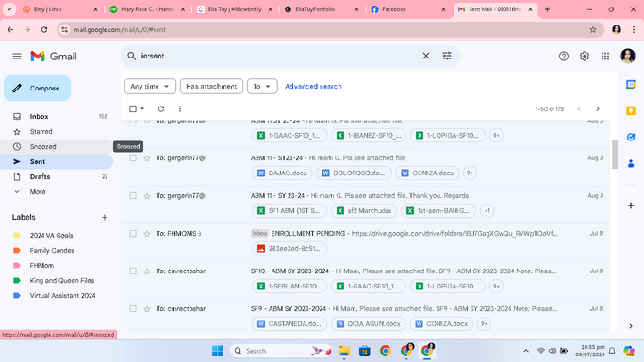Open the Settings gear icon

585,57
